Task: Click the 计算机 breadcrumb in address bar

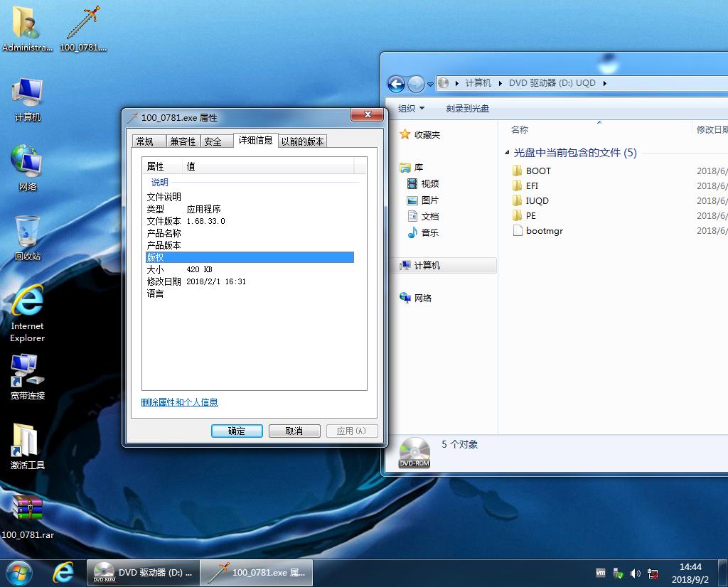Action: click(478, 83)
